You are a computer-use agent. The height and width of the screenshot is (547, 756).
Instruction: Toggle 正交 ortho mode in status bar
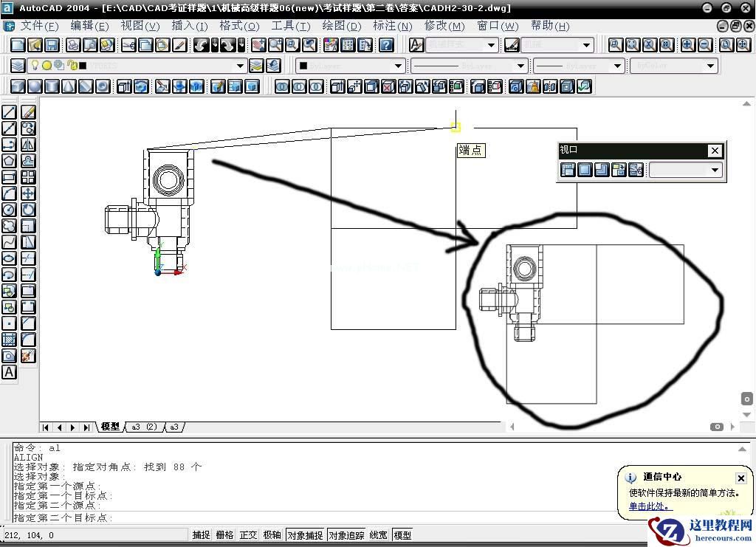point(248,535)
